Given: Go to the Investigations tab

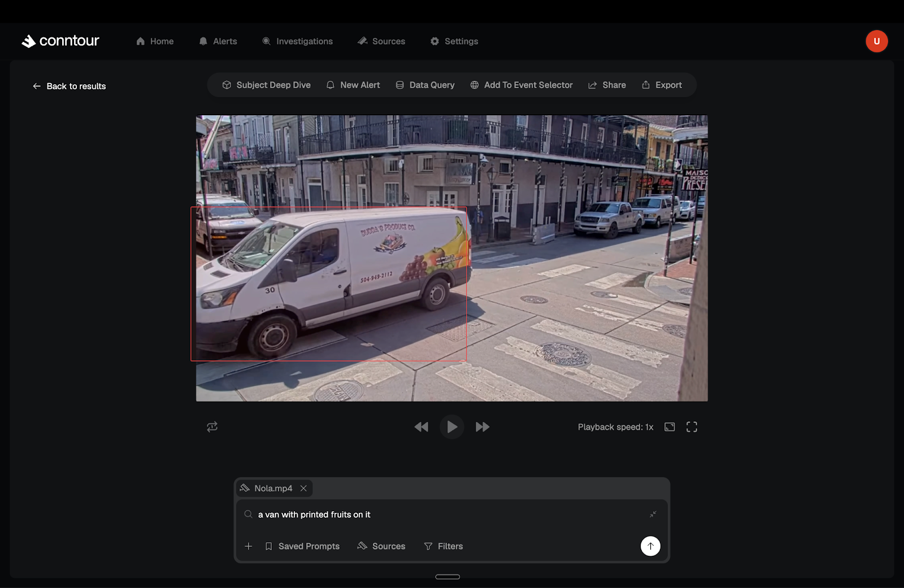Looking at the screenshot, I should [x=298, y=41].
